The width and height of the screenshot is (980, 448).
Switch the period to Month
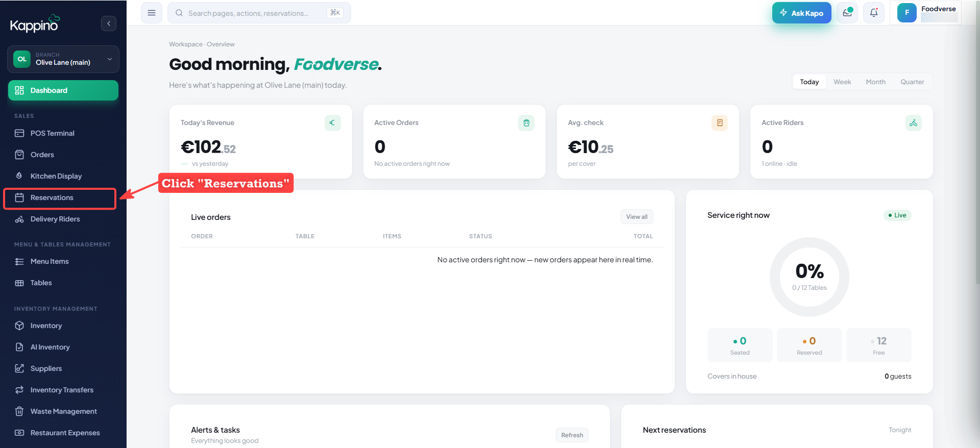(x=876, y=82)
